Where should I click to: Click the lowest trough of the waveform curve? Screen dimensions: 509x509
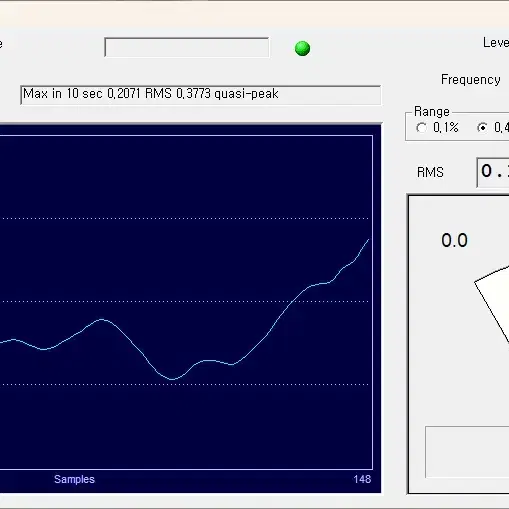[172, 379]
